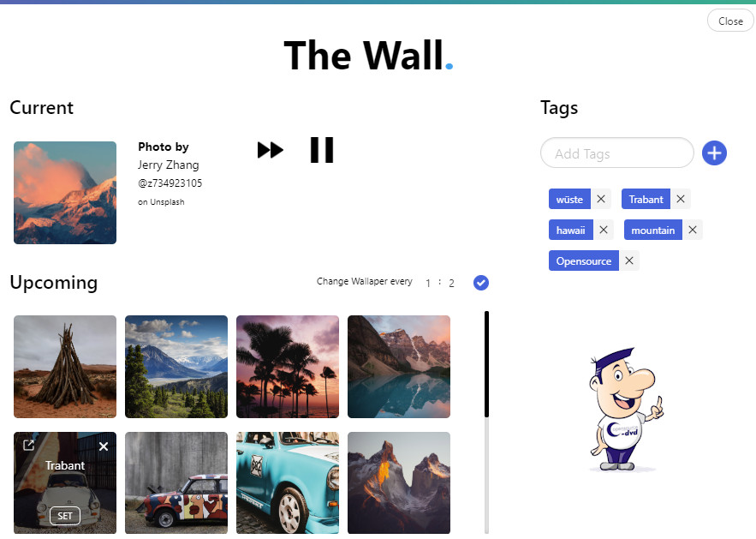Remove the wüste tag
The height and width of the screenshot is (539, 756).
click(x=601, y=199)
